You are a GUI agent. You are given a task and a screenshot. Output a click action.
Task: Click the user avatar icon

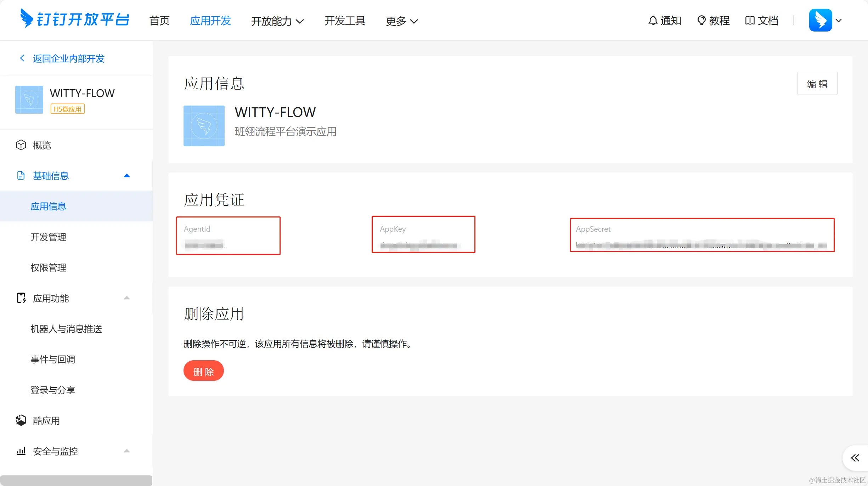click(x=820, y=20)
